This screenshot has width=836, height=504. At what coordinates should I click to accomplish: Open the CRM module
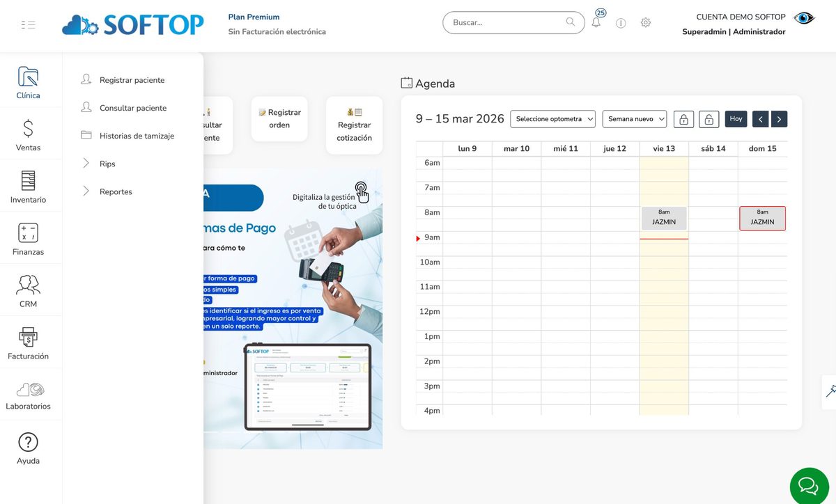click(x=28, y=291)
